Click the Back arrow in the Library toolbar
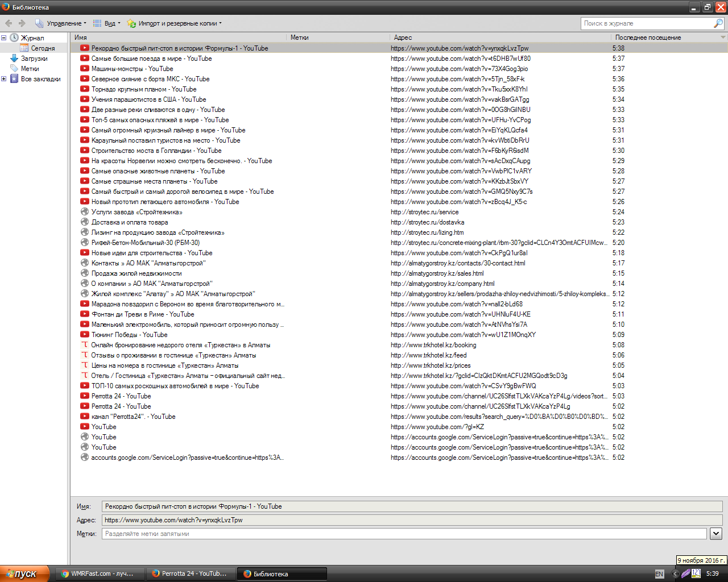The image size is (728, 582). 9,23
